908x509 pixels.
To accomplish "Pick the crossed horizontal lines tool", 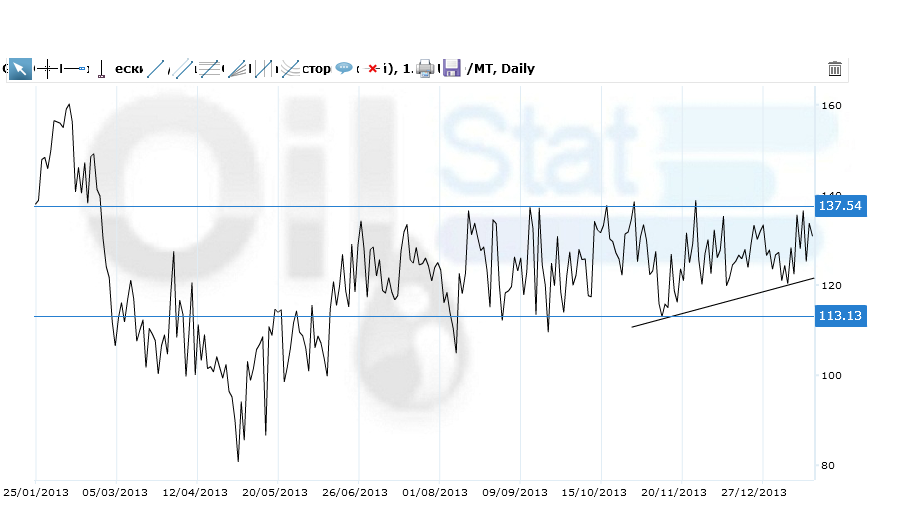I will 209,69.
